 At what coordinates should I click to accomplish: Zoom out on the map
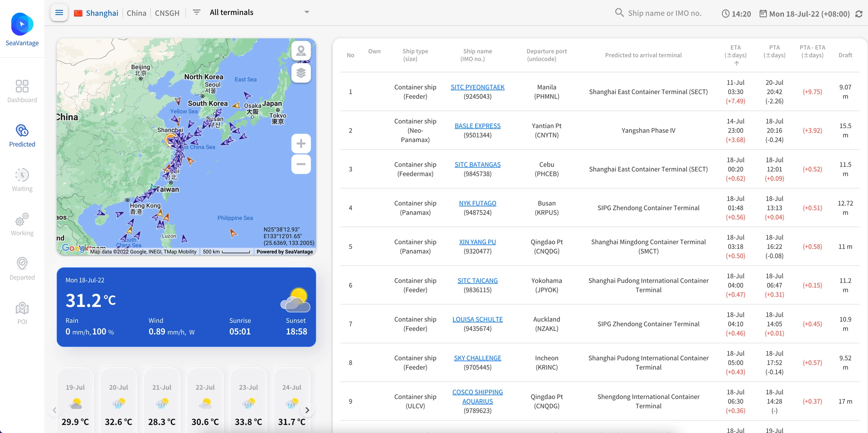pos(301,164)
